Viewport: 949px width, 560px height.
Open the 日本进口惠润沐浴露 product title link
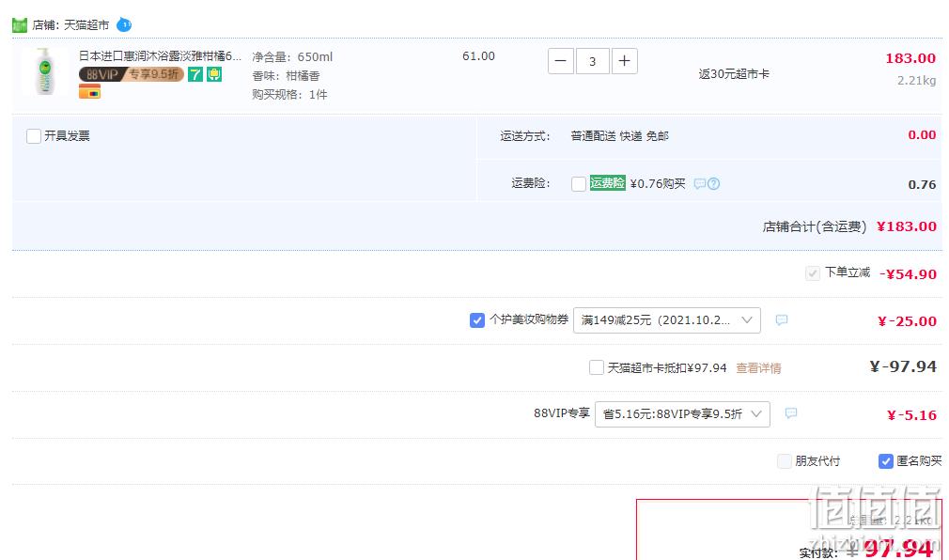160,56
